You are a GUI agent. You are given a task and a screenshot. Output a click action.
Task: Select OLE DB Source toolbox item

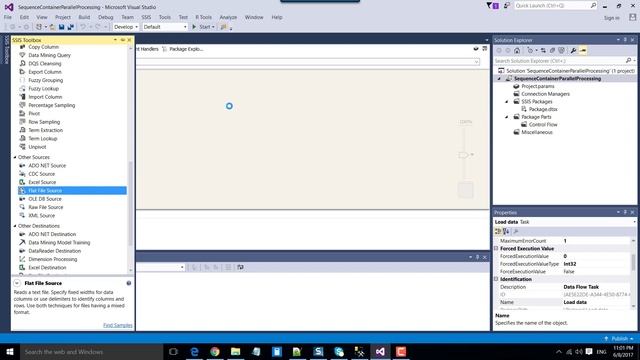click(x=45, y=199)
